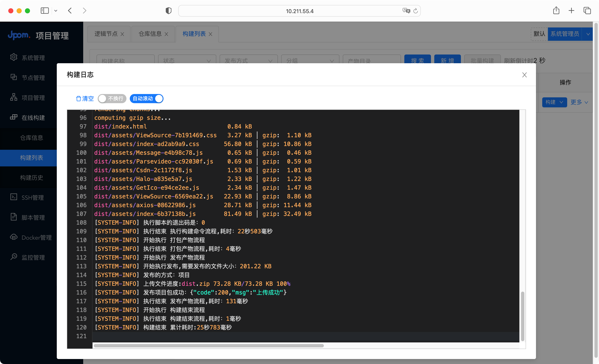Viewport: 599px width, 364px height.
Task: Click the 操作 column header
Action: (565, 82)
